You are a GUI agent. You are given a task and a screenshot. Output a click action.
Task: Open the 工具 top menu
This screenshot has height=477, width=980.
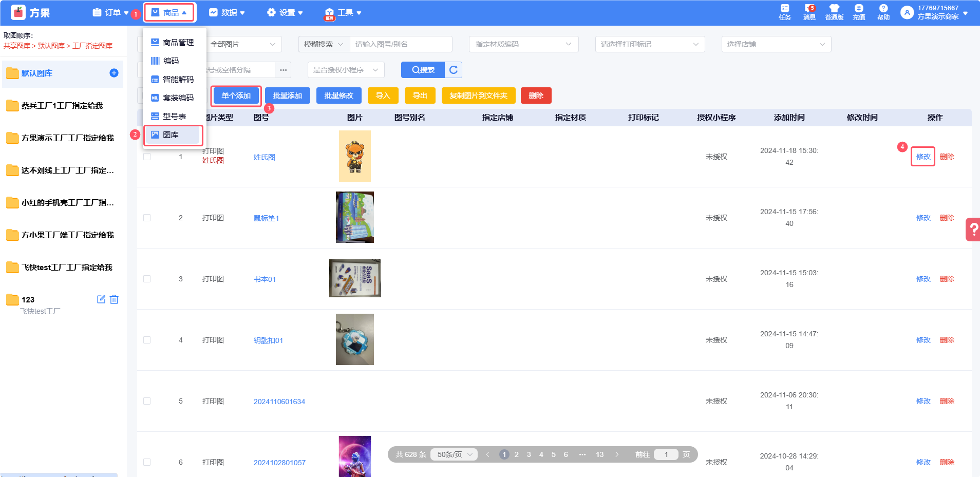click(x=343, y=12)
